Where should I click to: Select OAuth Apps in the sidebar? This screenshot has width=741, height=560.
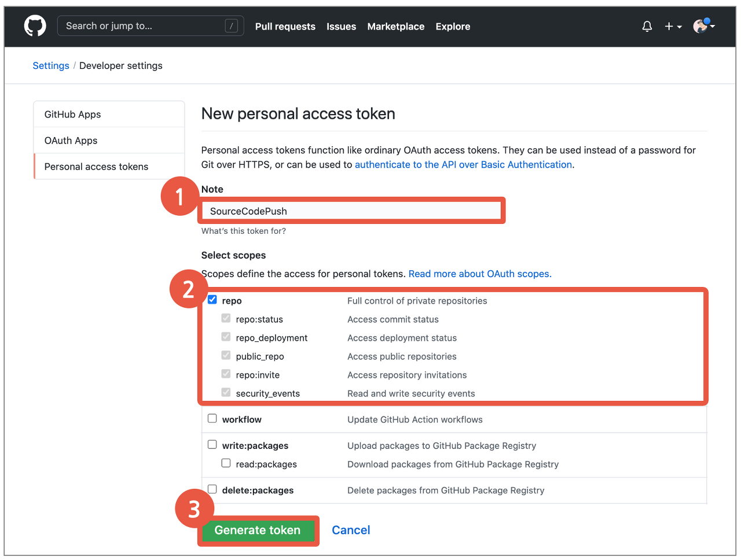point(71,140)
